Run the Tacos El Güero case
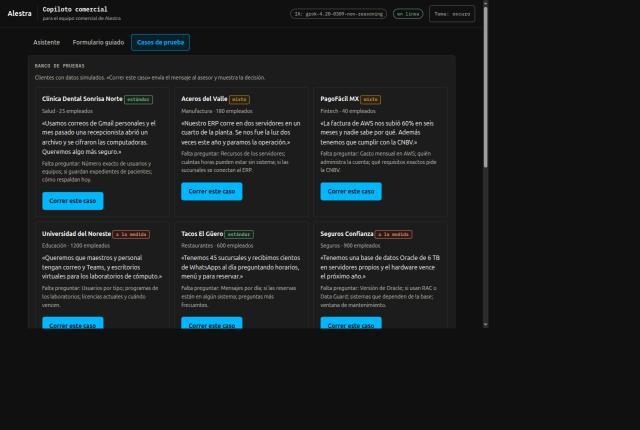 211,323
